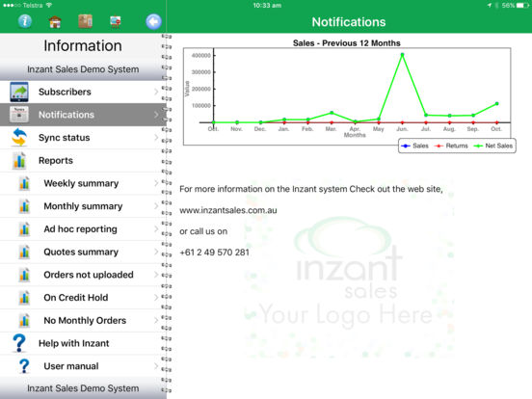Tap the Reports bar chart icon

[19, 161]
